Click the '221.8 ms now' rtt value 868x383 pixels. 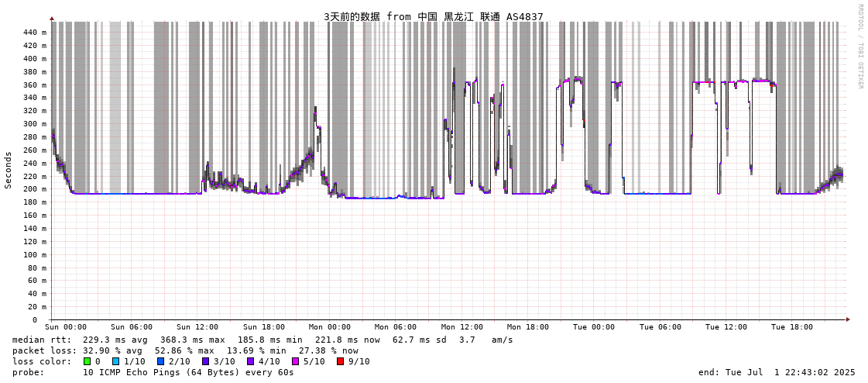click(347, 340)
